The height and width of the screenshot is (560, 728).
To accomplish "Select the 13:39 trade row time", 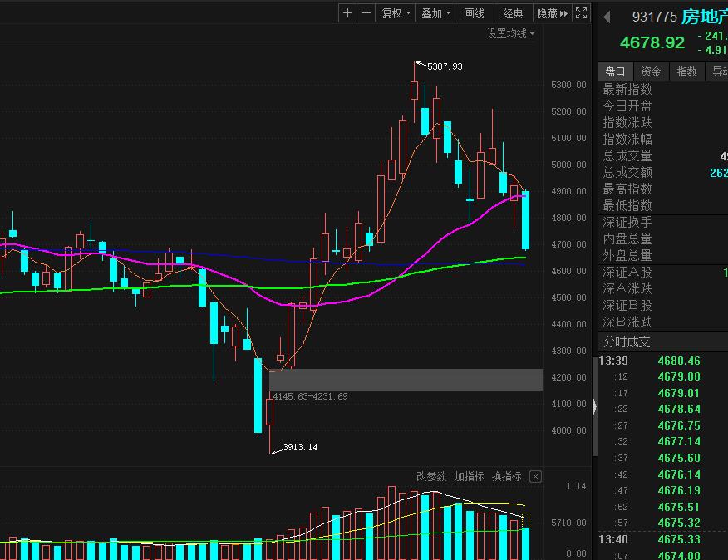I will (x=613, y=361).
